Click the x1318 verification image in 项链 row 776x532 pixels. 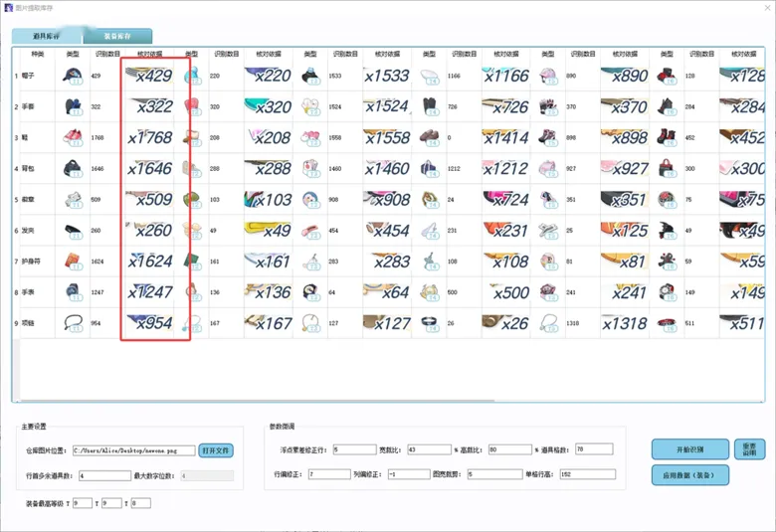point(625,323)
